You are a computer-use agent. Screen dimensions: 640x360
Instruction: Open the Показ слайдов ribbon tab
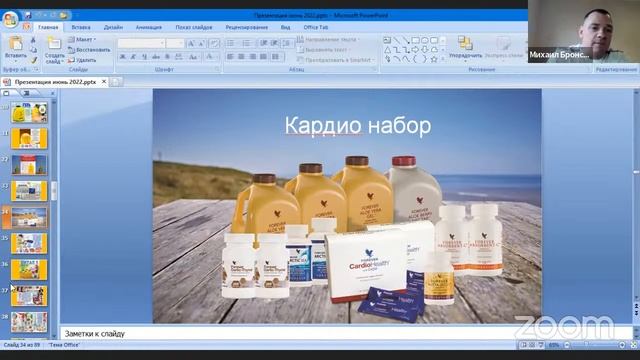coord(194,27)
